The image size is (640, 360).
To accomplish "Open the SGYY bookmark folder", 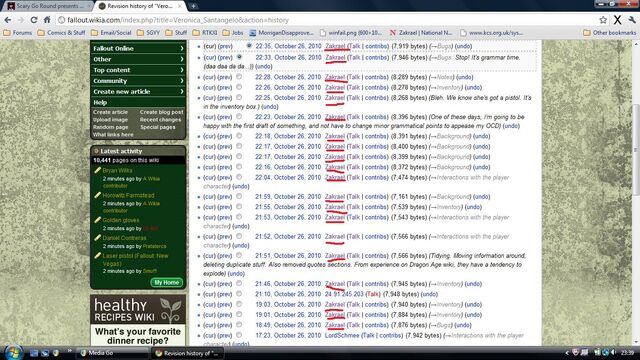I will coord(149,33).
